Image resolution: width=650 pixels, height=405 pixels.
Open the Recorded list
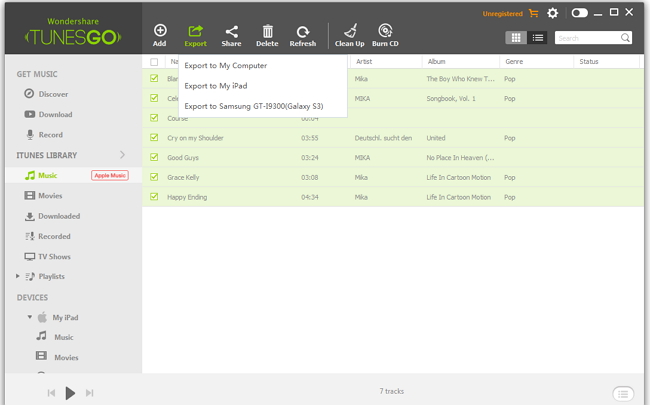point(48,236)
